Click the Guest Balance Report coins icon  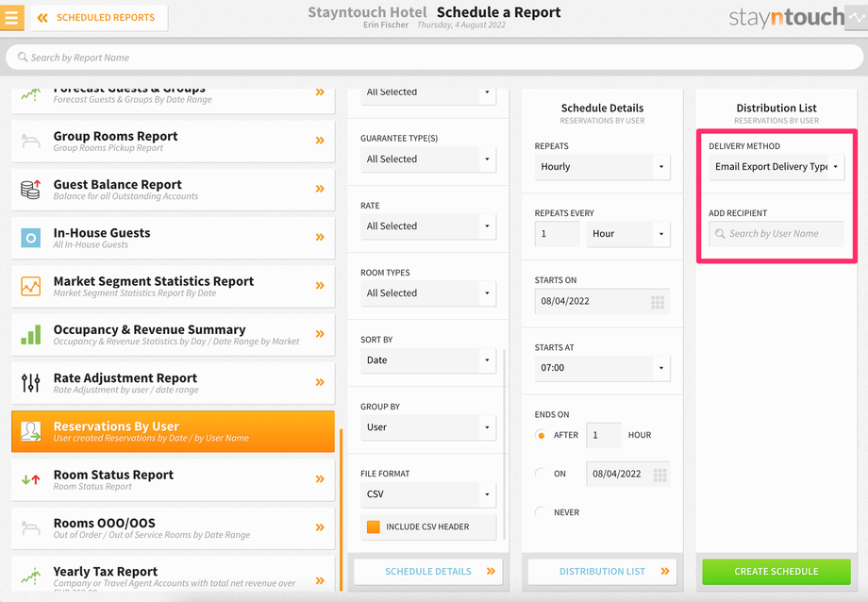click(x=31, y=190)
